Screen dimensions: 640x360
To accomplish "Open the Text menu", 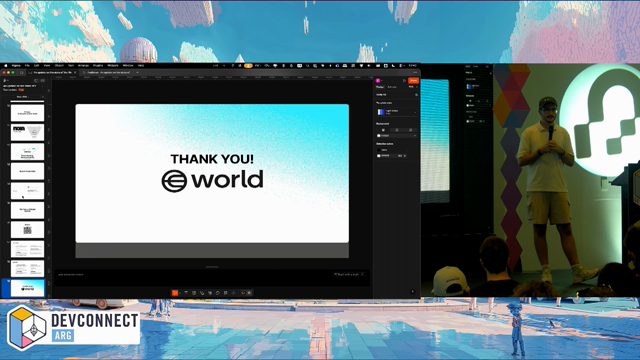I will coord(71,65).
